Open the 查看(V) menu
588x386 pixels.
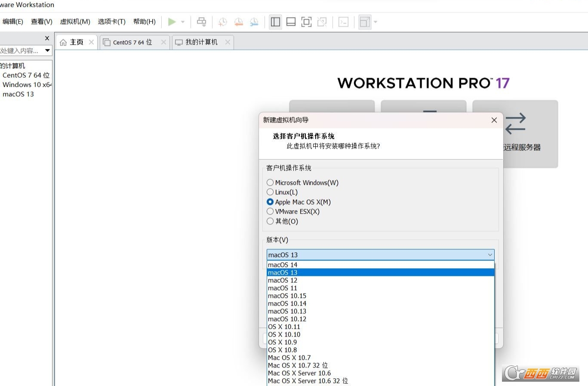tap(42, 21)
